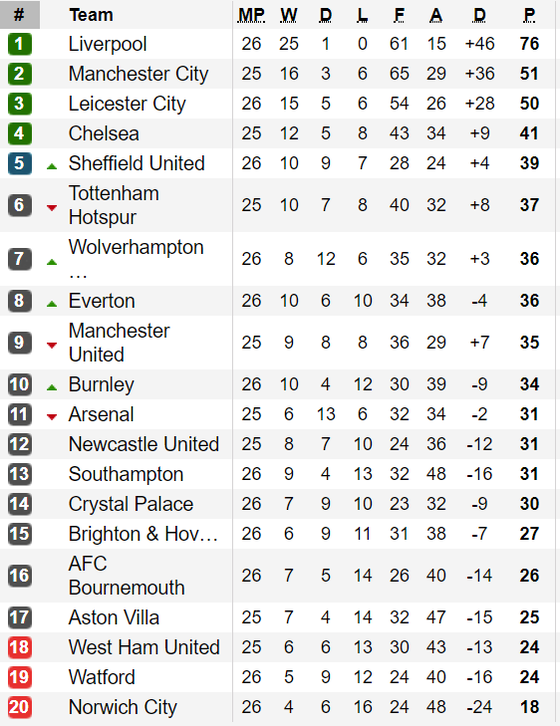Click Chelsea's 41 points value
This screenshot has height=726, width=560.
(x=529, y=133)
